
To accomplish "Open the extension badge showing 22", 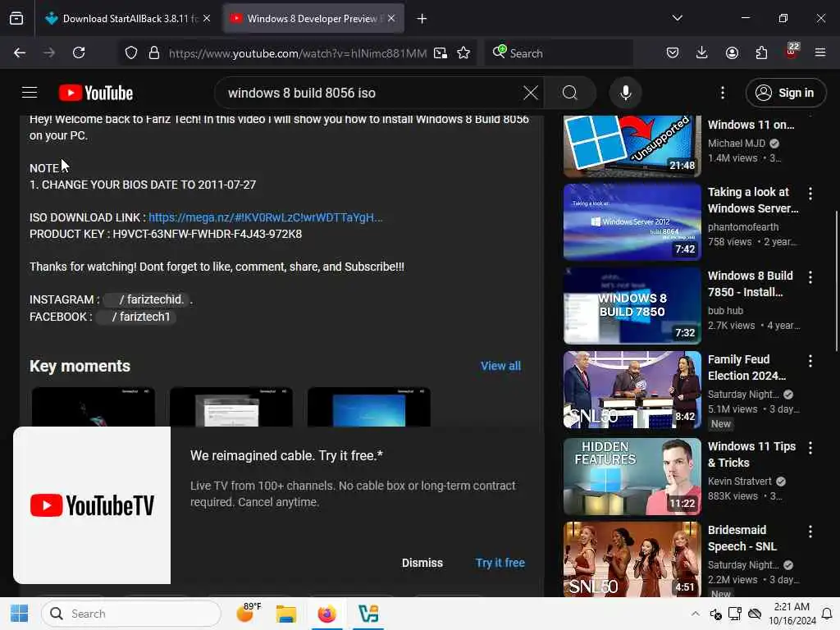I will point(792,52).
